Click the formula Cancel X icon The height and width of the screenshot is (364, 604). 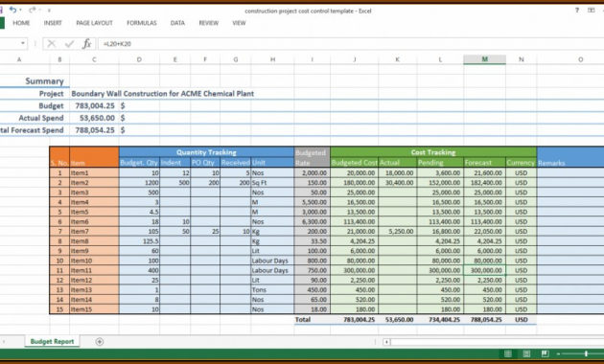pyautogui.click(x=51, y=44)
